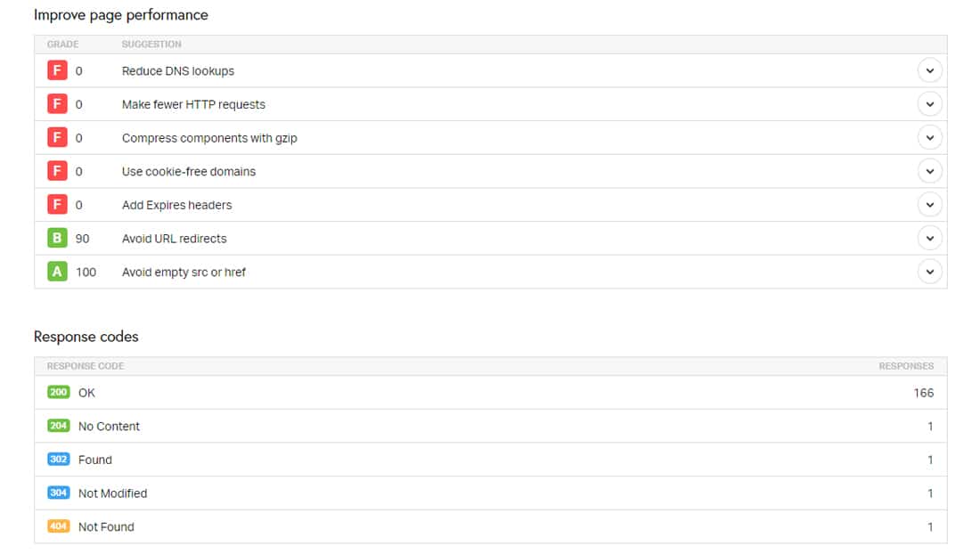This screenshot has width=980, height=554.
Task: Click the GRADE column header
Action: point(62,44)
